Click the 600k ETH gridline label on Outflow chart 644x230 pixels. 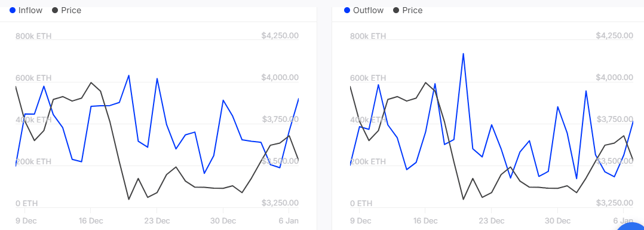coord(369,78)
